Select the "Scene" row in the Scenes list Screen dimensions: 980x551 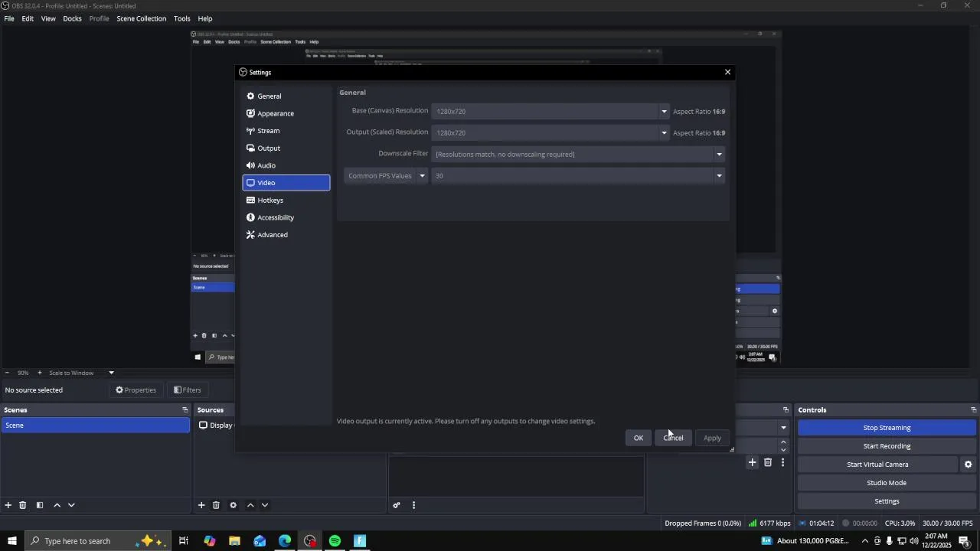95,425
